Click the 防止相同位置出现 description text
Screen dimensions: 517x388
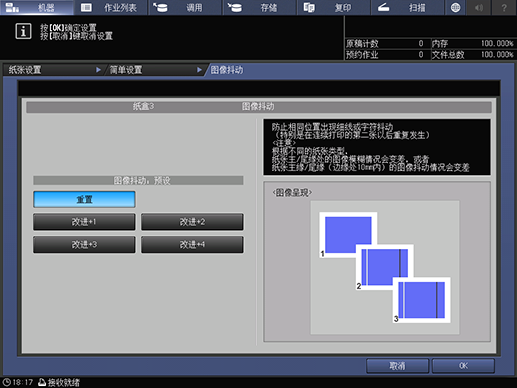(x=332, y=127)
